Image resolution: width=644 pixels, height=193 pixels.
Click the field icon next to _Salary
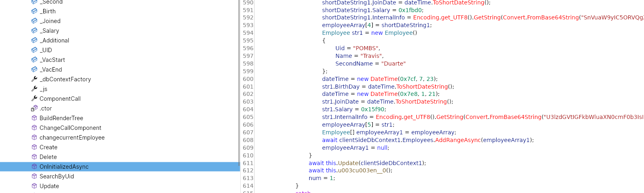pyautogui.click(x=34, y=30)
